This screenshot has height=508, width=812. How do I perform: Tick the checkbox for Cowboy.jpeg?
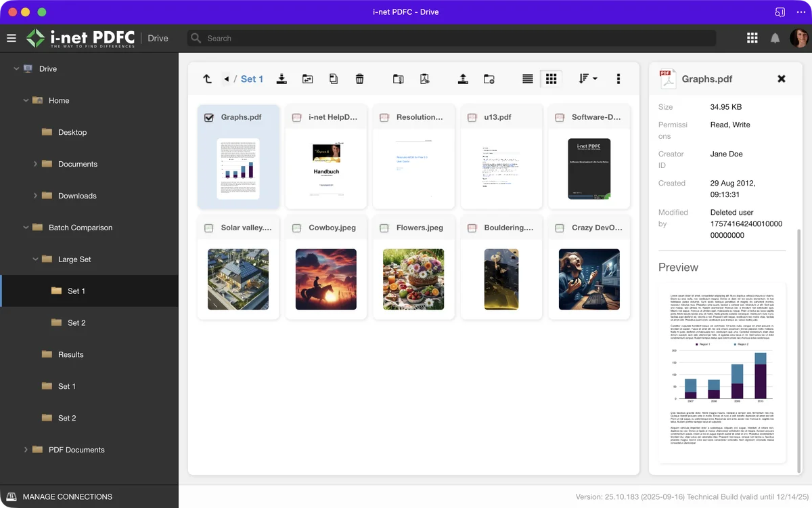click(297, 228)
